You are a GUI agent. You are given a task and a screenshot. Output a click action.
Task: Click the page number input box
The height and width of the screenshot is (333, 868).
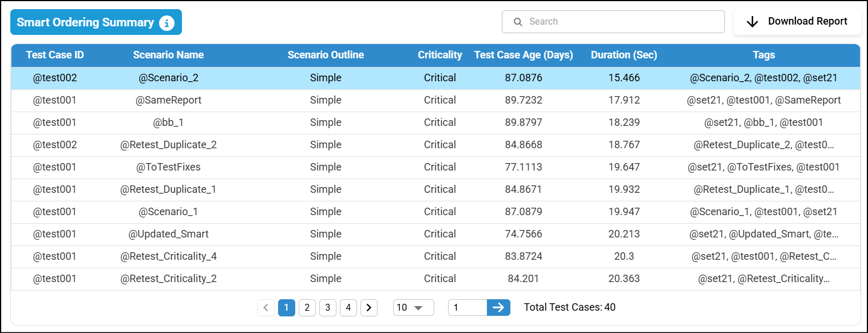(x=467, y=308)
